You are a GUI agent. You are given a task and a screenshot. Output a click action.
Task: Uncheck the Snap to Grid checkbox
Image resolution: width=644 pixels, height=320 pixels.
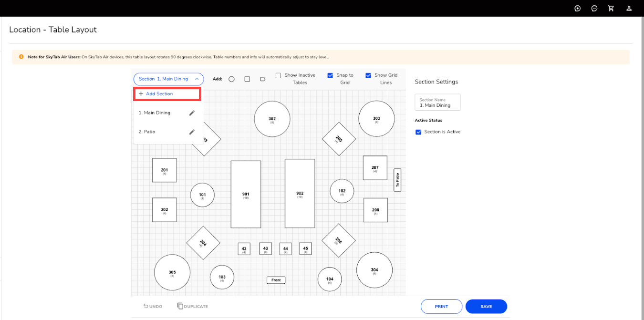click(x=330, y=75)
